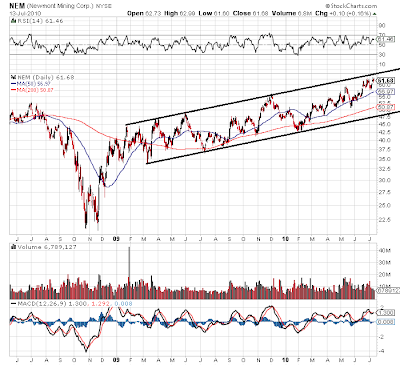
Task: Click the Newmont Mining Corp. company name
Action: tap(59, 6)
